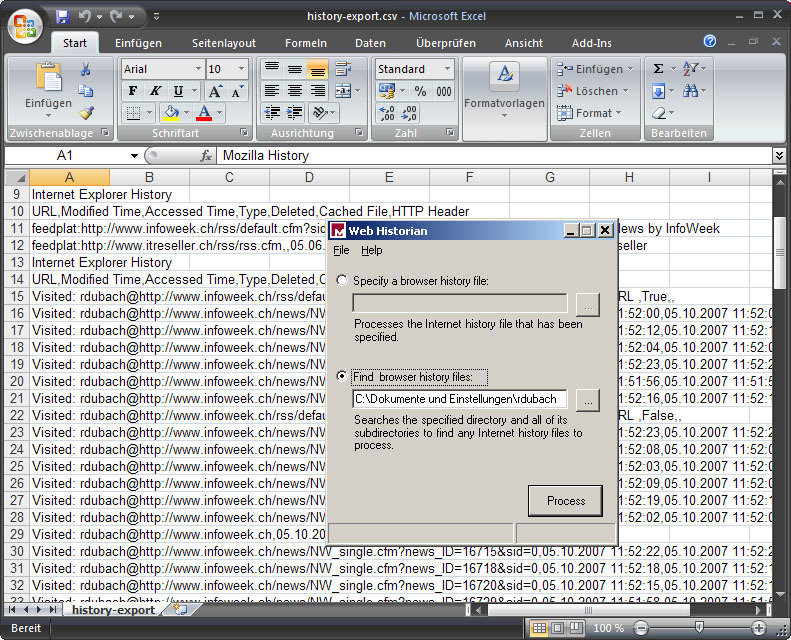791x640 pixels.
Task: Browse for directory next to rdubach path
Action: [588, 400]
